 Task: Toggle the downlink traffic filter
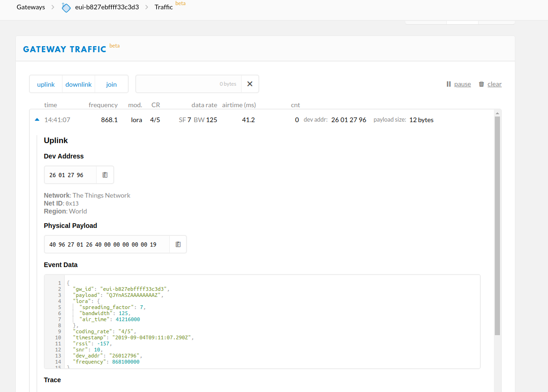(78, 84)
